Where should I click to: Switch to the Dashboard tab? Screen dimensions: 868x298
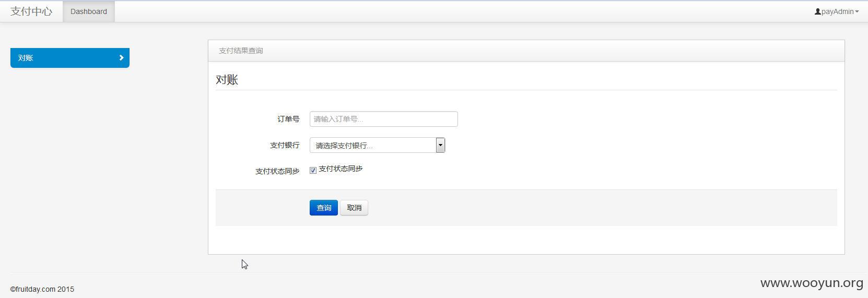(89, 11)
